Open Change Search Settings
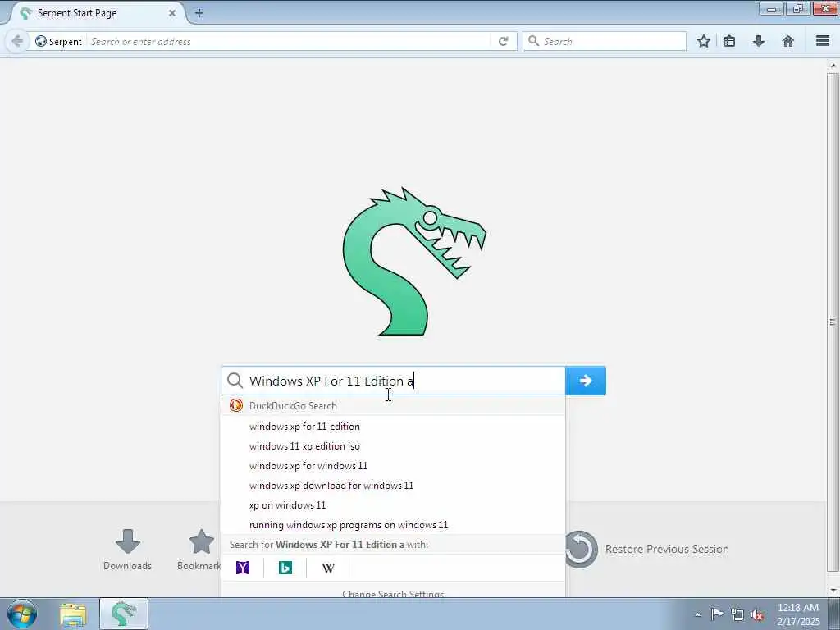Screen dimensions: 840x630 393,592
